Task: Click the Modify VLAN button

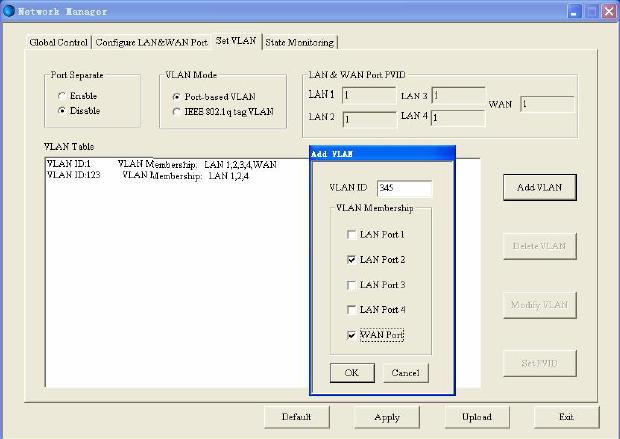Action: pos(540,305)
